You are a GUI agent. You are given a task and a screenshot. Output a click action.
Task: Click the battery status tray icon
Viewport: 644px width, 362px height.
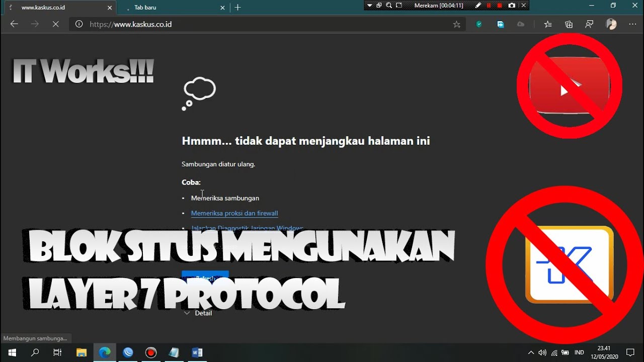(565, 352)
